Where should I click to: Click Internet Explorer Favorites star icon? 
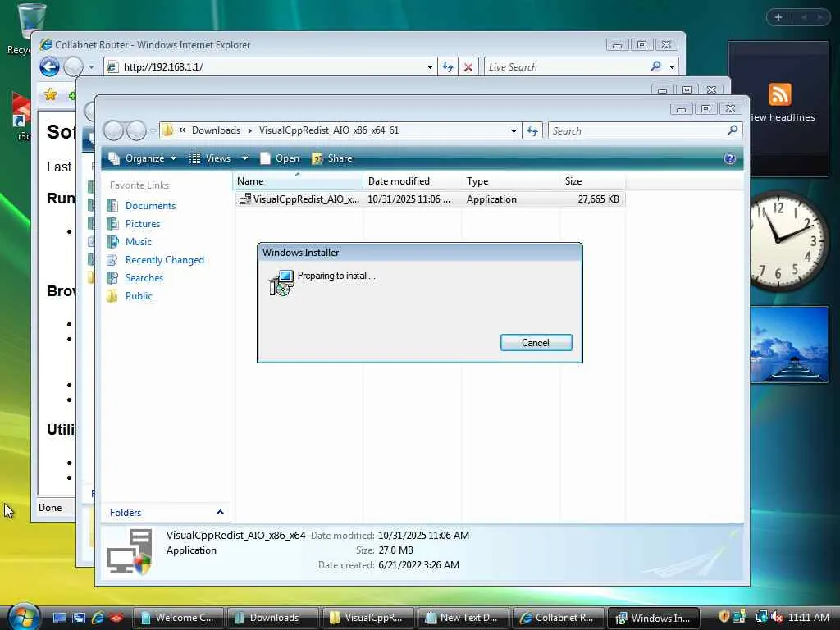point(50,95)
